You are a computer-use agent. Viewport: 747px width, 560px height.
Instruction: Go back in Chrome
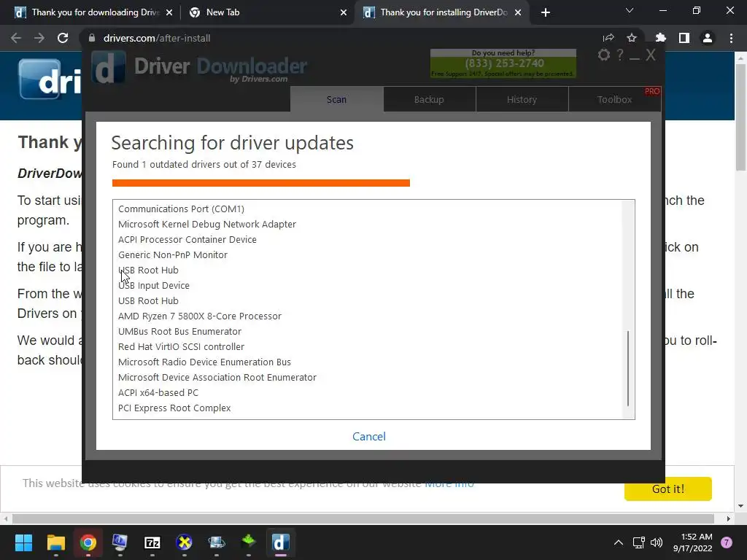click(16, 38)
